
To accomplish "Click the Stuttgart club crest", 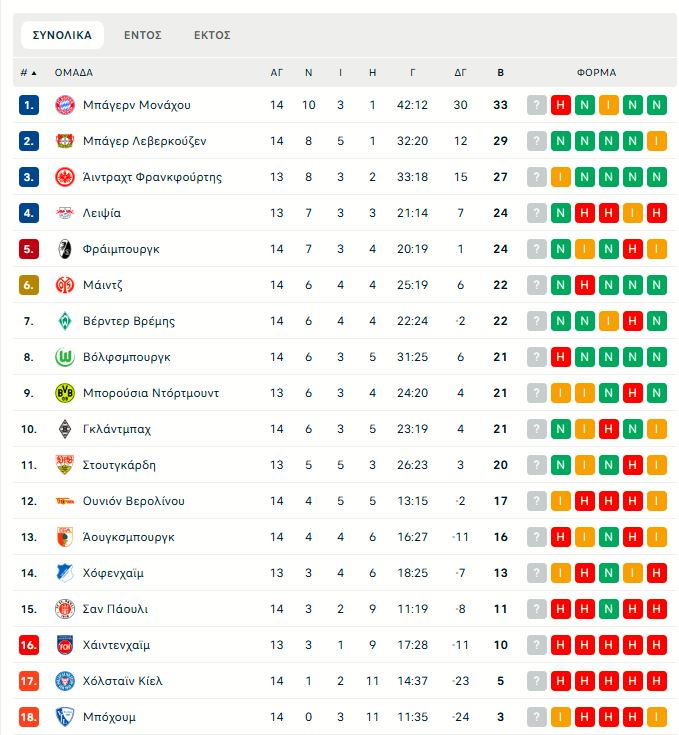I will point(65,465).
